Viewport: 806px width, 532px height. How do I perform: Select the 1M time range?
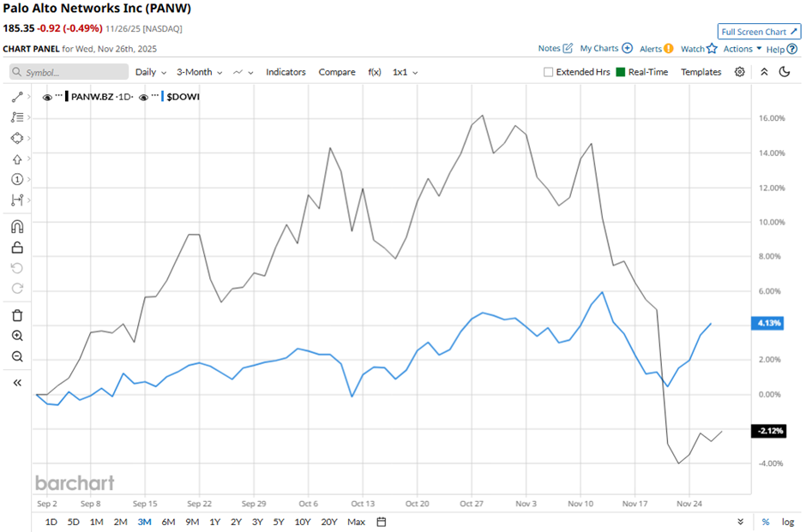[97, 522]
